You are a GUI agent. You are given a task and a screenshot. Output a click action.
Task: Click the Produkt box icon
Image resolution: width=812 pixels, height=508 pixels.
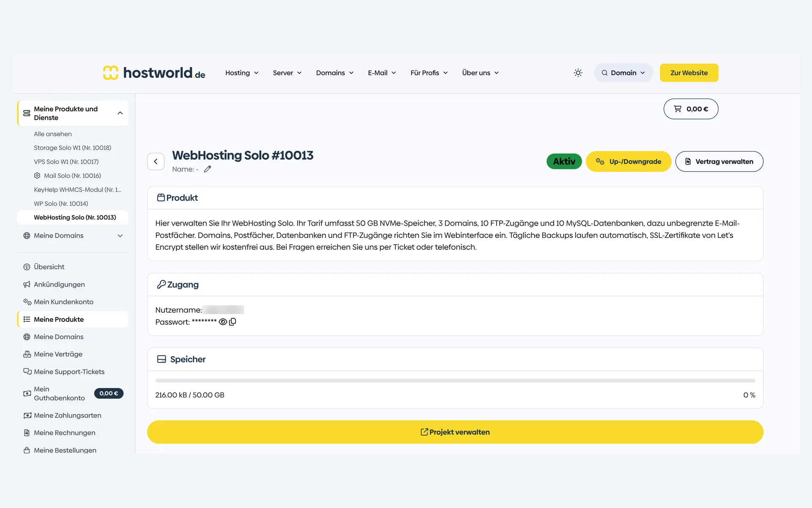[161, 198]
